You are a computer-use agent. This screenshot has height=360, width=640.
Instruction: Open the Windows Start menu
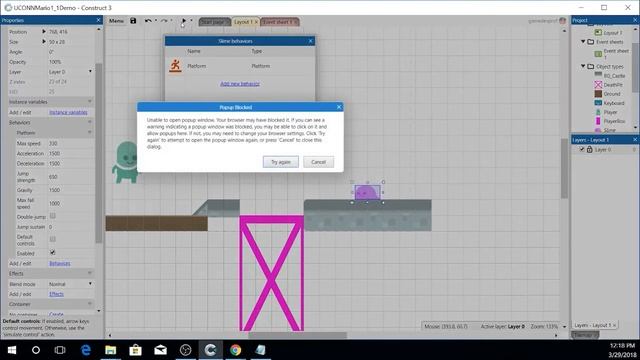tap(11, 350)
